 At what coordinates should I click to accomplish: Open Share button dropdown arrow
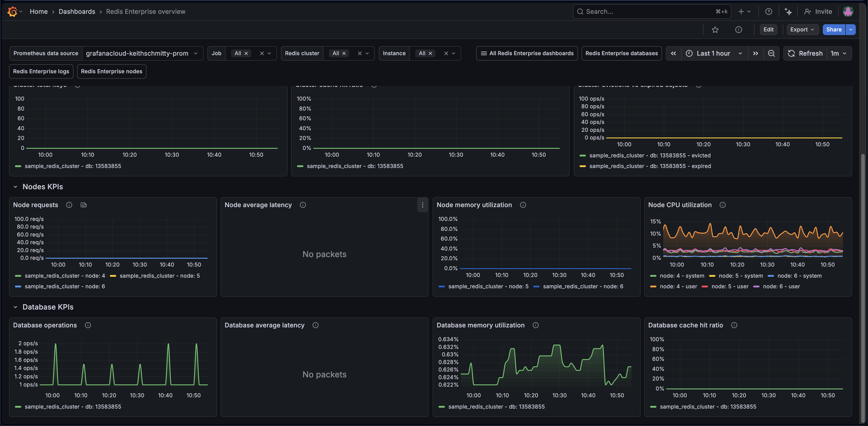pos(851,30)
